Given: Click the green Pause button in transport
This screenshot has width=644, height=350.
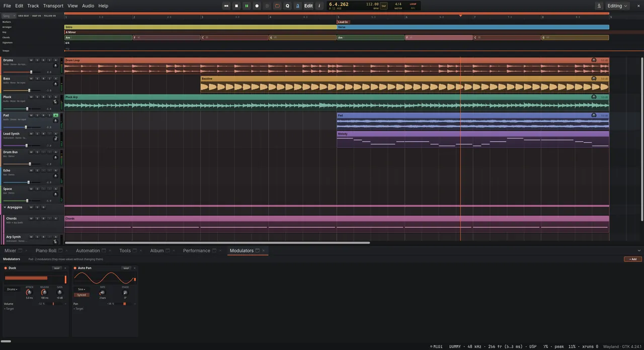Looking at the screenshot, I should pyautogui.click(x=247, y=6).
